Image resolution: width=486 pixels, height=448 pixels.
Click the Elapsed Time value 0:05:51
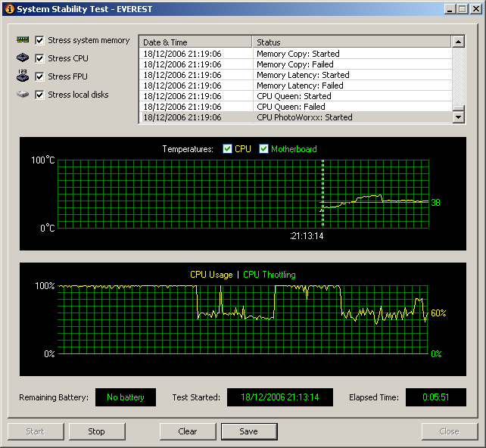(x=436, y=397)
